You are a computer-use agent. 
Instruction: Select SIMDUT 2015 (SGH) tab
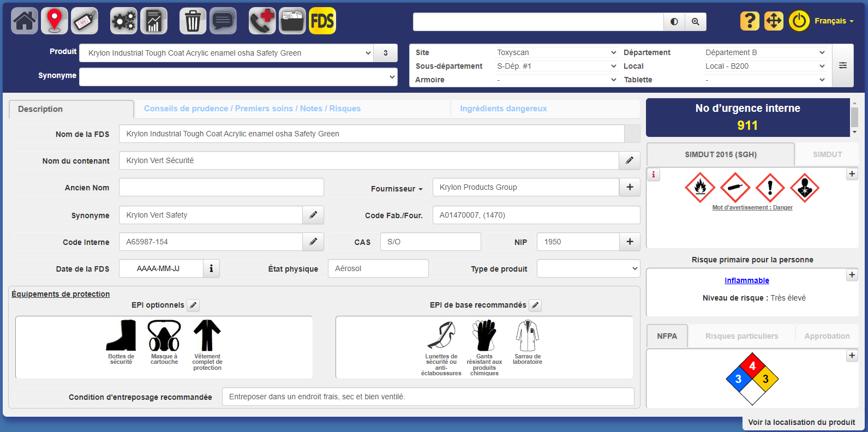721,154
